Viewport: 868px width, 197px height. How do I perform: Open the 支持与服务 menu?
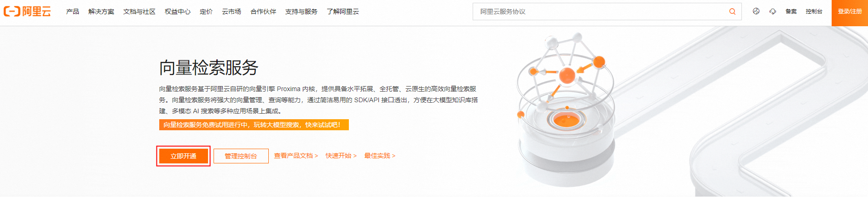[301, 12]
